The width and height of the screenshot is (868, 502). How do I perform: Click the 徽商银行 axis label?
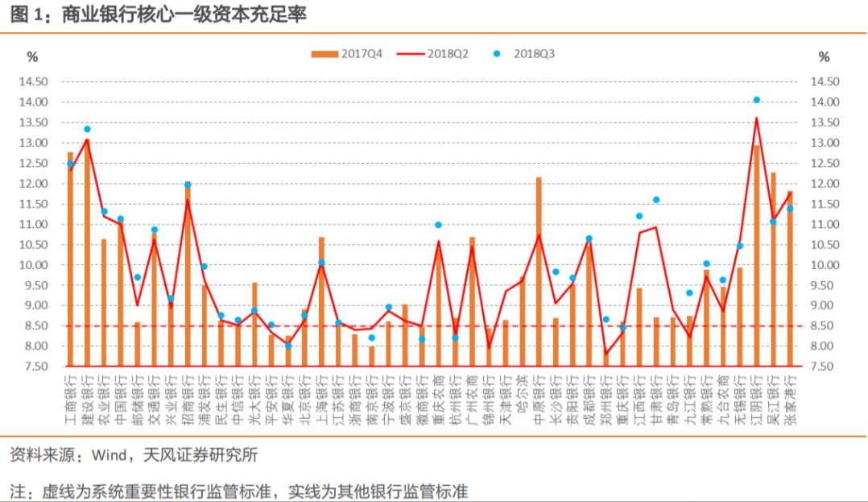(x=423, y=400)
